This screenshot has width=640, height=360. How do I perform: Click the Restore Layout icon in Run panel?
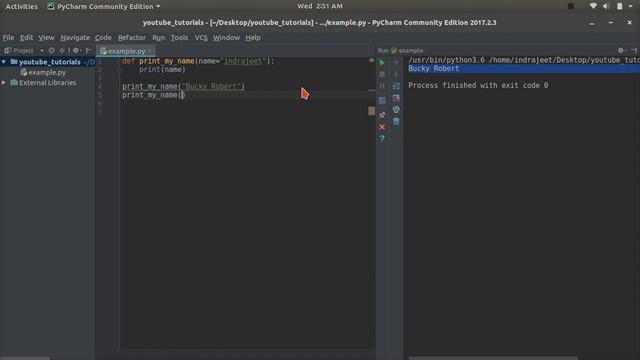tap(382, 100)
